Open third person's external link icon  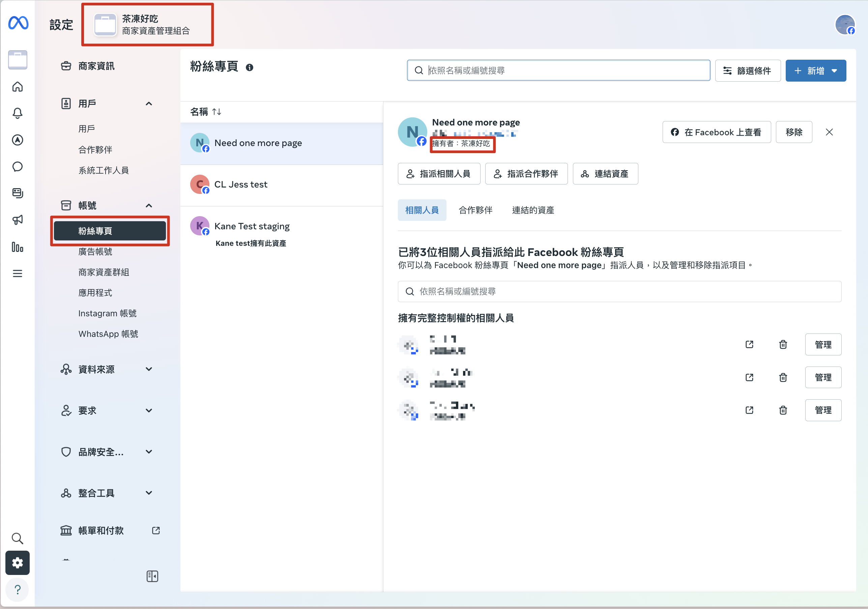[x=749, y=410]
